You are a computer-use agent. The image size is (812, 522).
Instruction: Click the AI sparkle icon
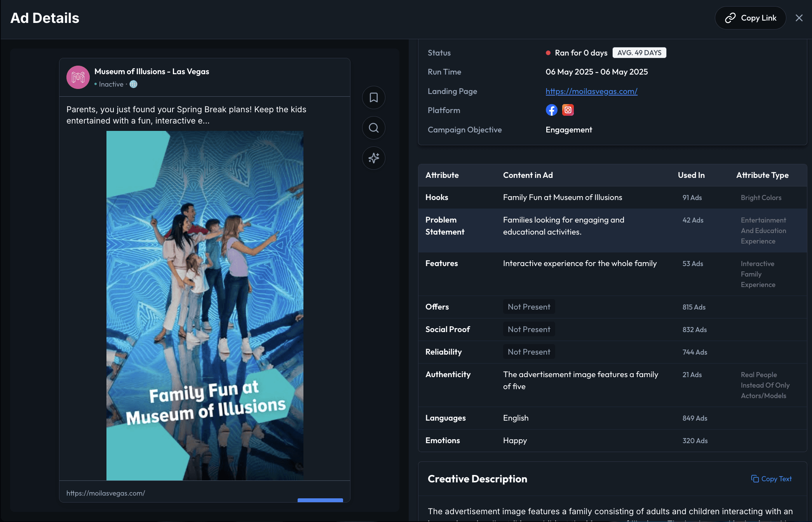(373, 158)
